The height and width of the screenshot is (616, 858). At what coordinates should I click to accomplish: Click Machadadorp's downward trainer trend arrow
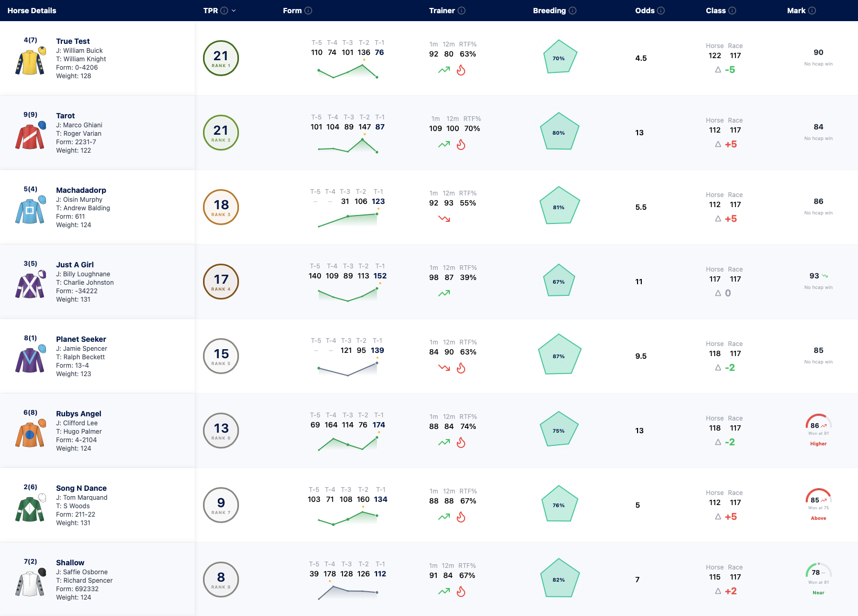(x=444, y=218)
